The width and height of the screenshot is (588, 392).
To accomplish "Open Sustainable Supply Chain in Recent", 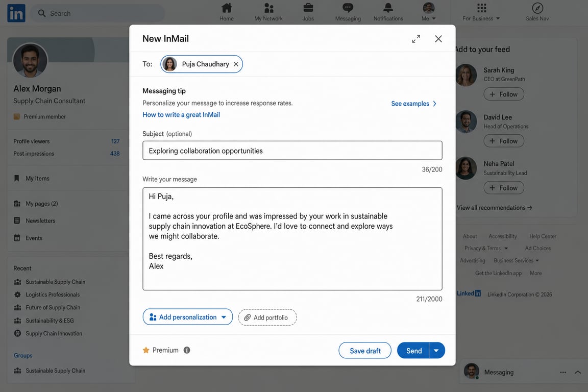I will click(56, 282).
